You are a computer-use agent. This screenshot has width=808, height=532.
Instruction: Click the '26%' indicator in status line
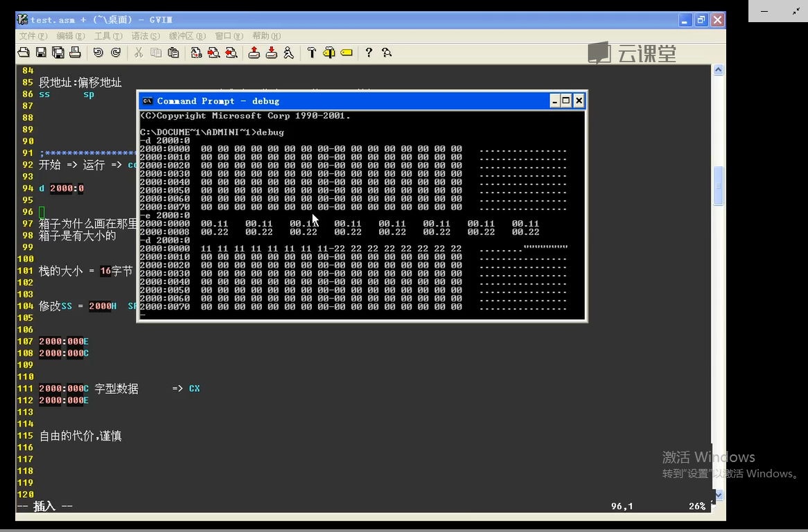697,506
